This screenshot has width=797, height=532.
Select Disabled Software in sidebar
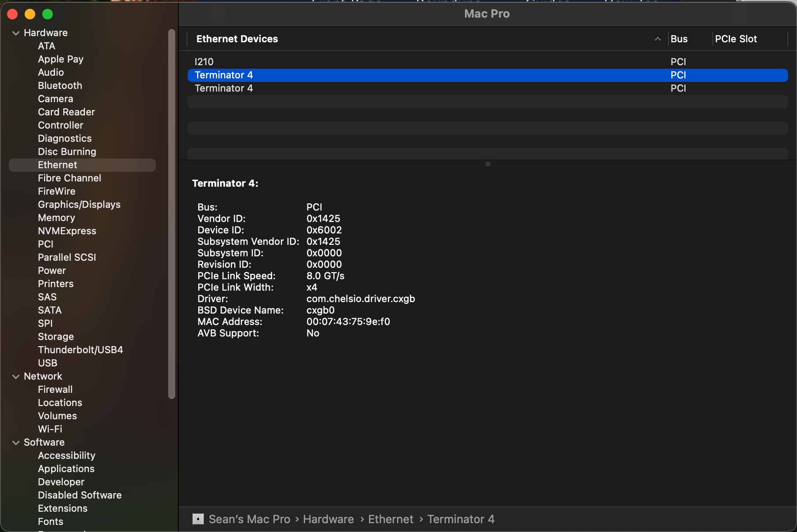[x=80, y=495]
